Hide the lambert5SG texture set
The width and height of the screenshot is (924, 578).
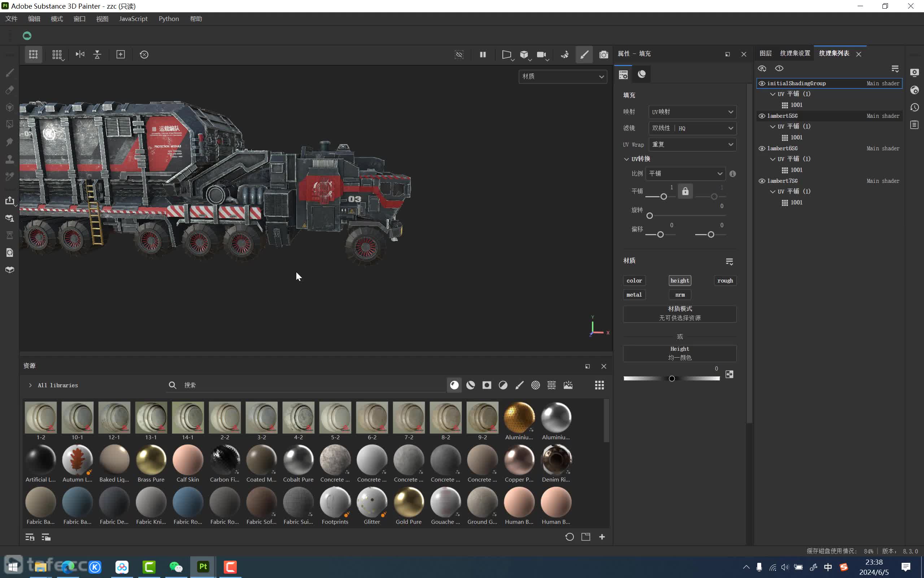click(762, 116)
